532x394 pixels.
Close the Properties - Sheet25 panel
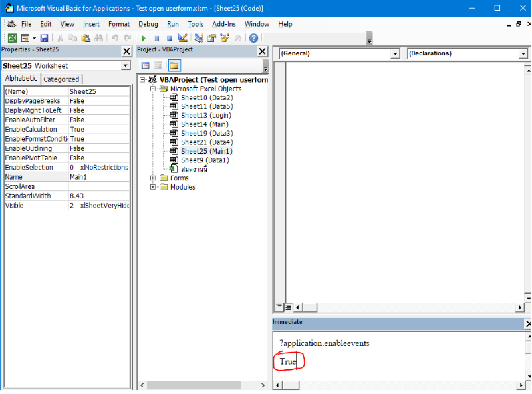pos(126,51)
